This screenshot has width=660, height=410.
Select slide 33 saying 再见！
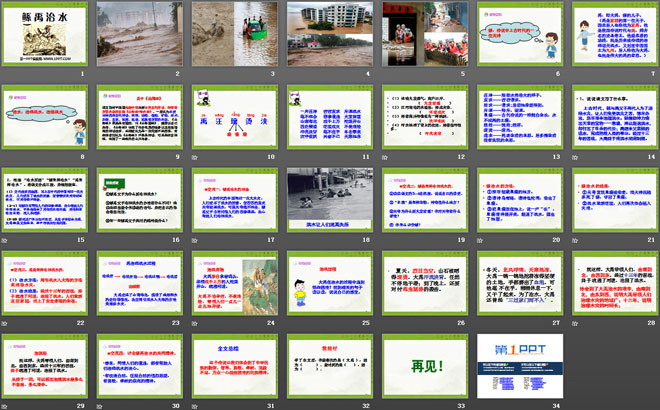(425, 366)
